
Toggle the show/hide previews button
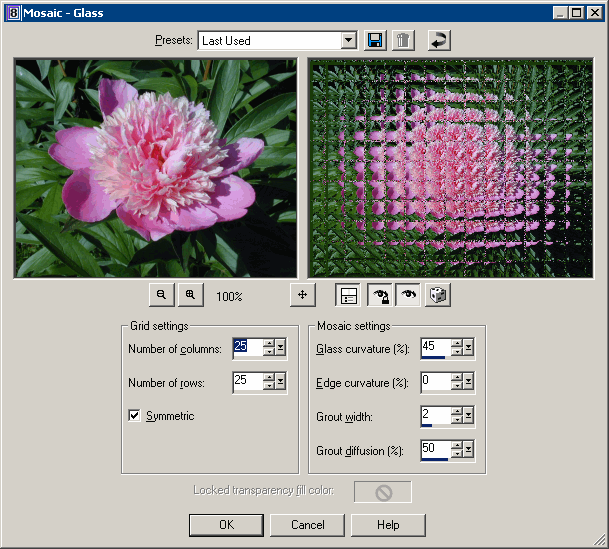(348, 295)
